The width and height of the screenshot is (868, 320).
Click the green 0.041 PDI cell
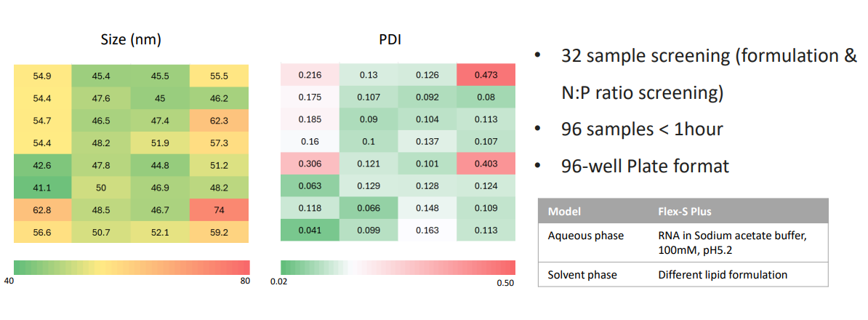click(x=309, y=231)
